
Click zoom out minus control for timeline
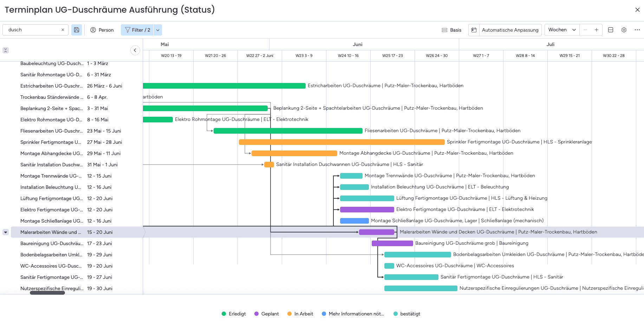(585, 30)
